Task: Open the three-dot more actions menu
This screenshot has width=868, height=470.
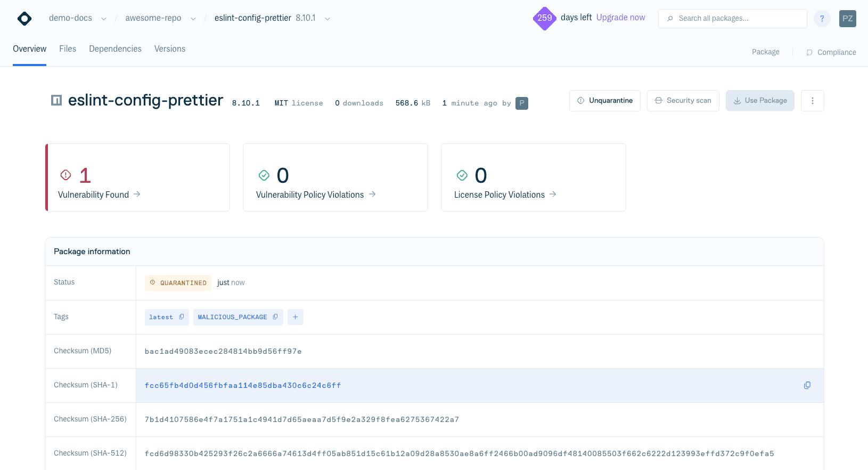Action: click(x=812, y=101)
